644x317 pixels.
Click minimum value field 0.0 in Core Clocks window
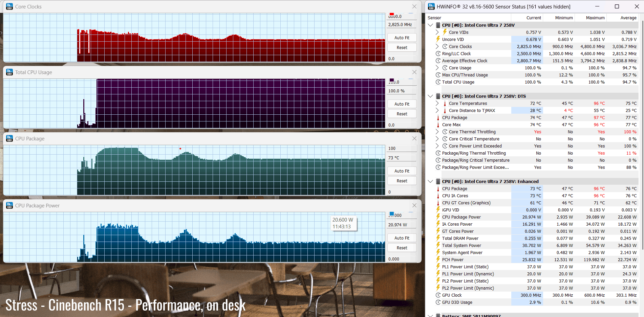402,59
